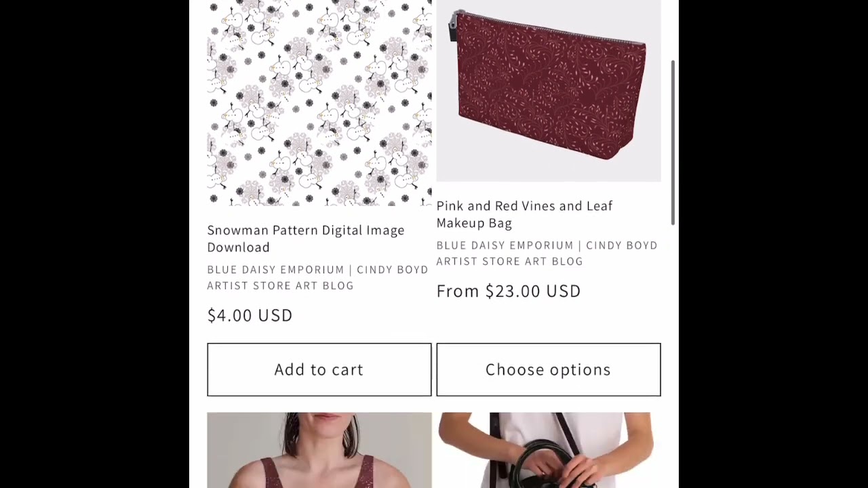This screenshot has width=868, height=488.
Task: Click Makeup Bag text in product title
Action: coord(474,223)
